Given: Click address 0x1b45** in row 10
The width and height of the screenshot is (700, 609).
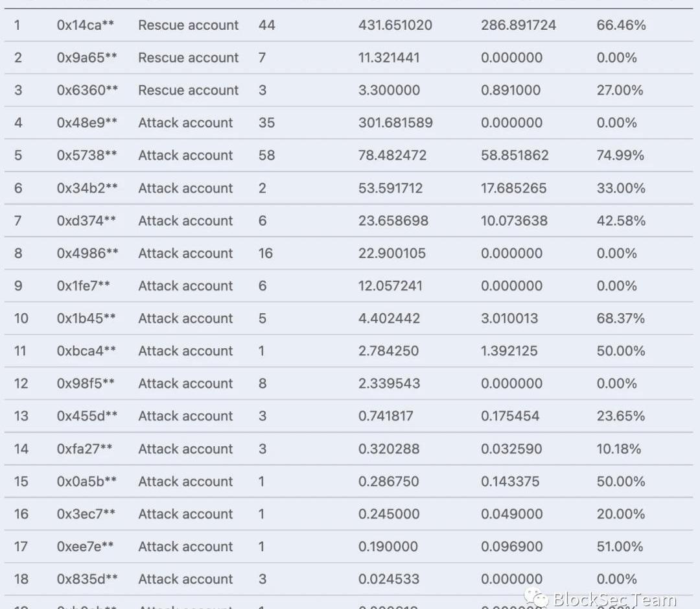Looking at the screenshot, I should tap(86, 318).
